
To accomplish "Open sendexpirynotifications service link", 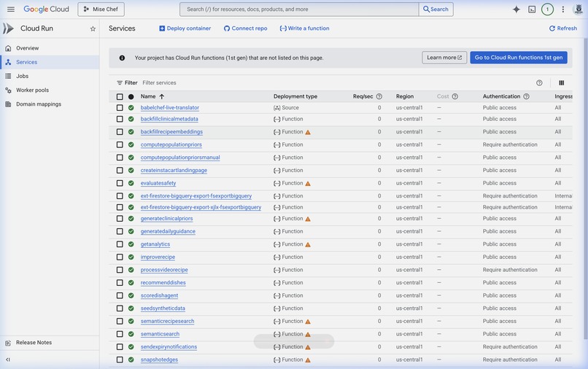I will [169, 347].
